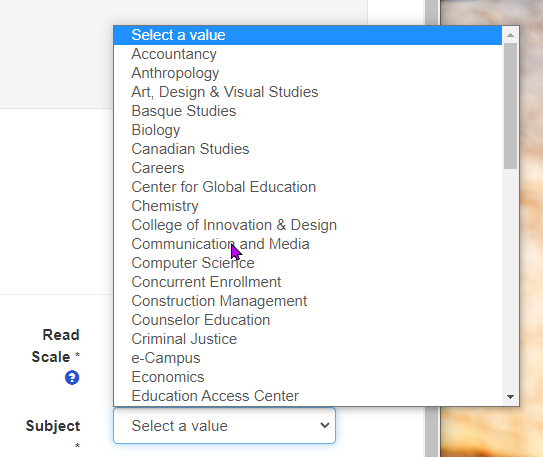This screenshot has width=543, height=457.
Task: Open Read Scale help question-mark icon
Action: (72, 377)
